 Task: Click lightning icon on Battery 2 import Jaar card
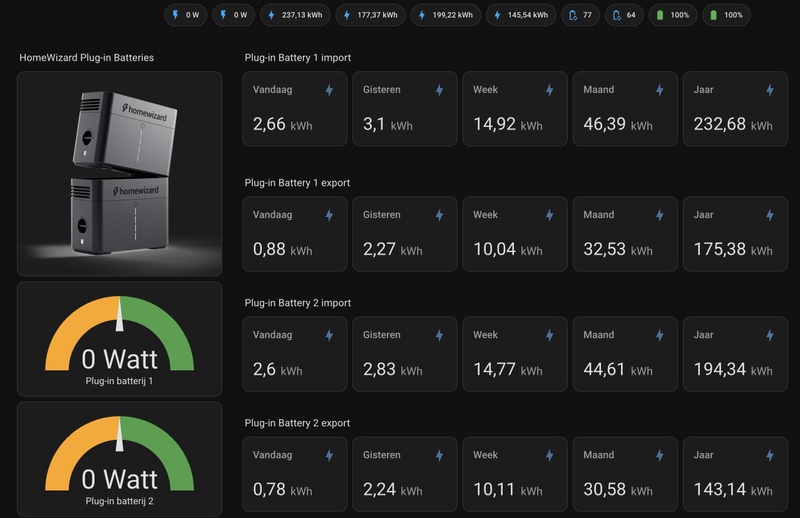pos(770,335)
